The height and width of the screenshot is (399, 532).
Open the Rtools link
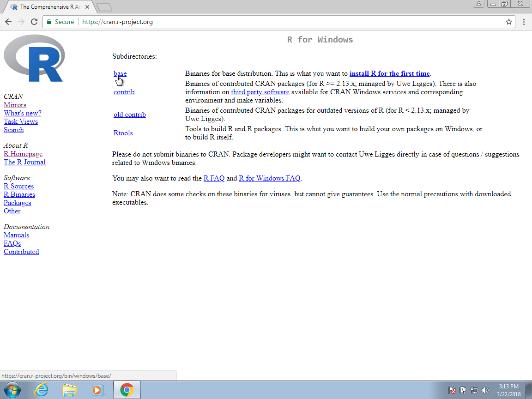click(x=123, y=133)
